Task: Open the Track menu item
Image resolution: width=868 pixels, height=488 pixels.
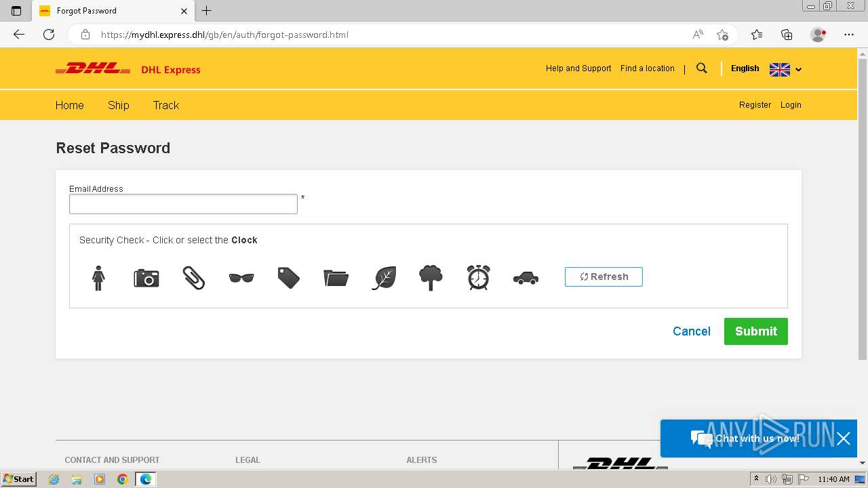Action: (x=166, y=105)
